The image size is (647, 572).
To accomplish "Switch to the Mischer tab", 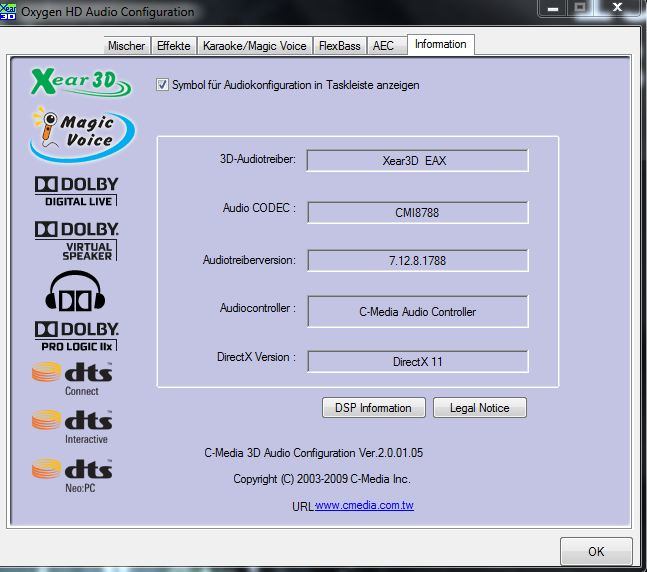I will [127, 45].
